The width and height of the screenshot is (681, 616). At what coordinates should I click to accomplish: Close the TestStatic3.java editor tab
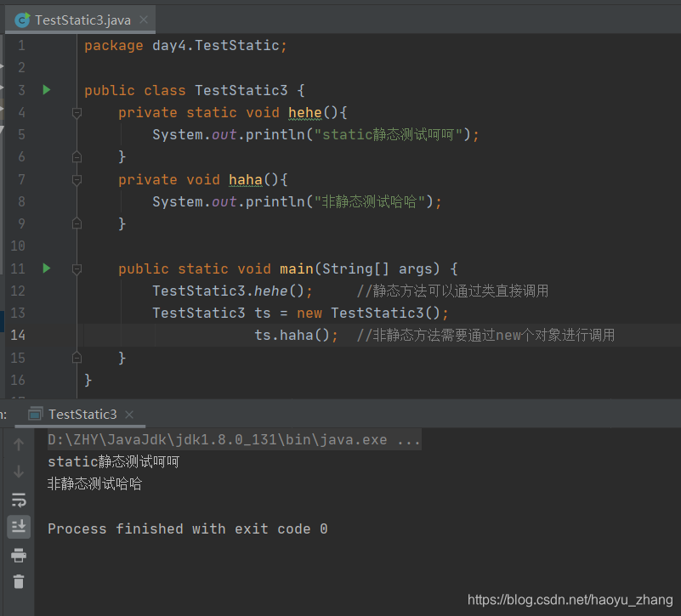coord(144,20)
